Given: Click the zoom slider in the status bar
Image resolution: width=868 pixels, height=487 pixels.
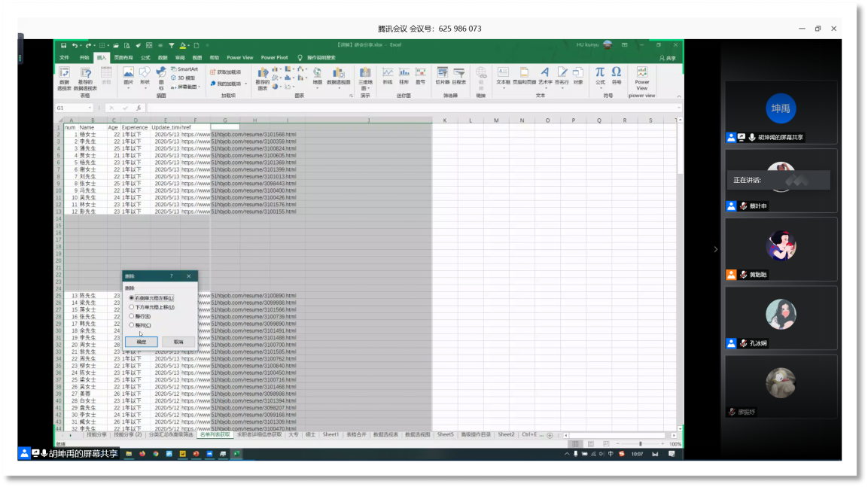Looking at the screenshot, I should (640, 444).
